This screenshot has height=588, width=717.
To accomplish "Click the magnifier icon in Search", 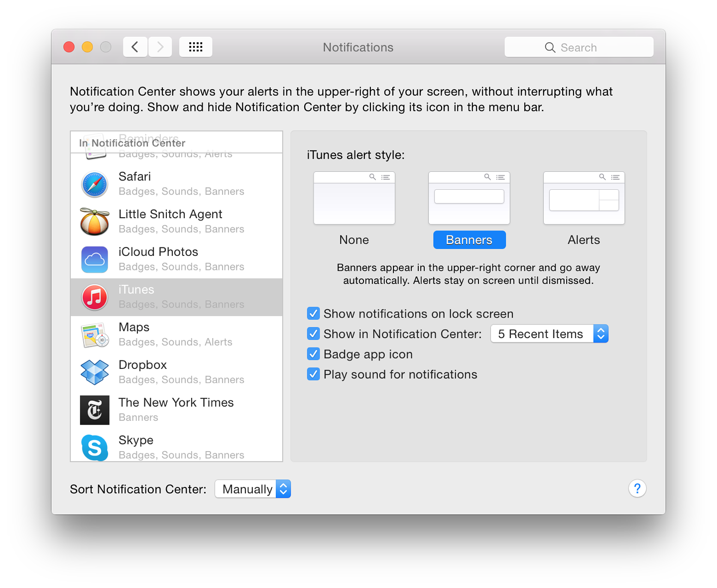I will (550, 47).
